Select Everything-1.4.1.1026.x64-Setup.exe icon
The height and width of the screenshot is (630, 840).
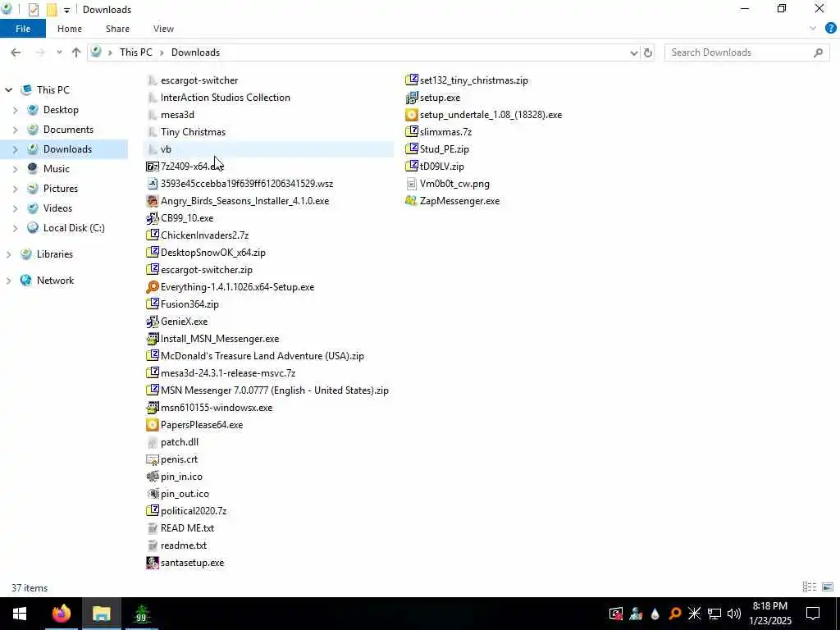(x=152, y=287)
